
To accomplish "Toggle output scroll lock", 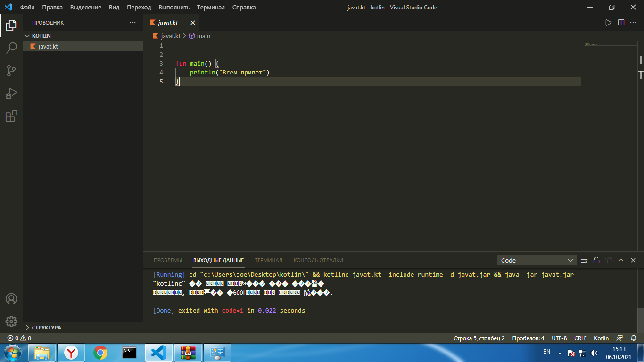I will (596, 260).
